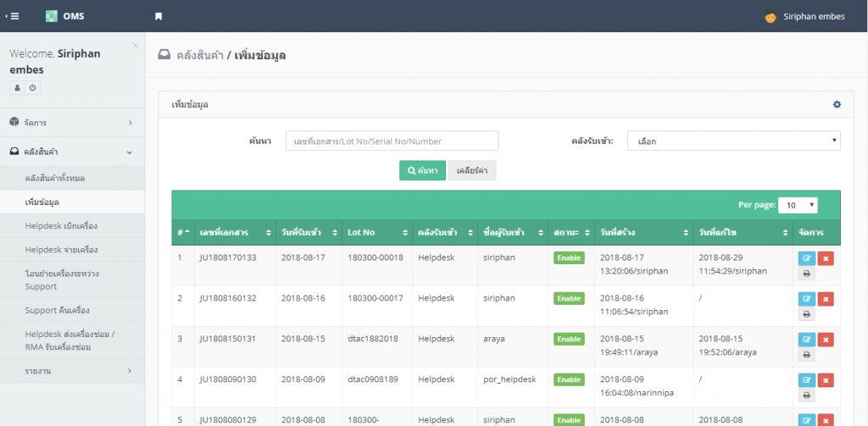Click Enable status badge for JU1808150131
The image size is (868, 426).
[x=569, y=339]
